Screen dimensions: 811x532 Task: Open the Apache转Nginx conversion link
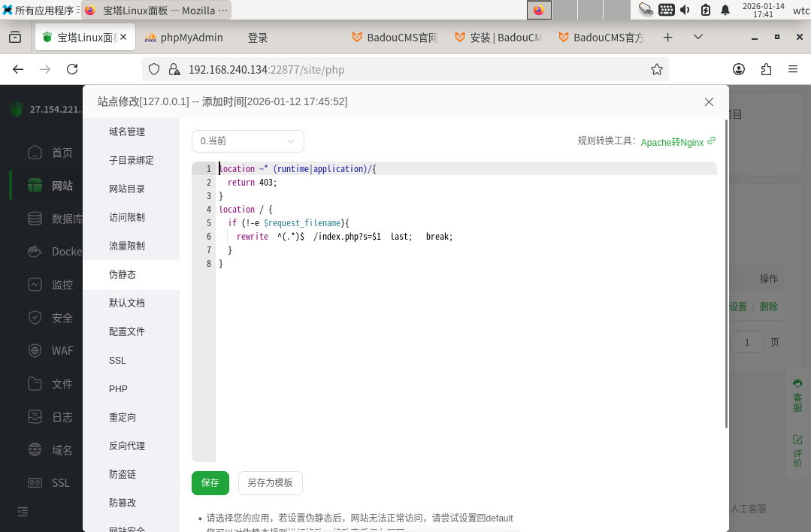[672, 142]
